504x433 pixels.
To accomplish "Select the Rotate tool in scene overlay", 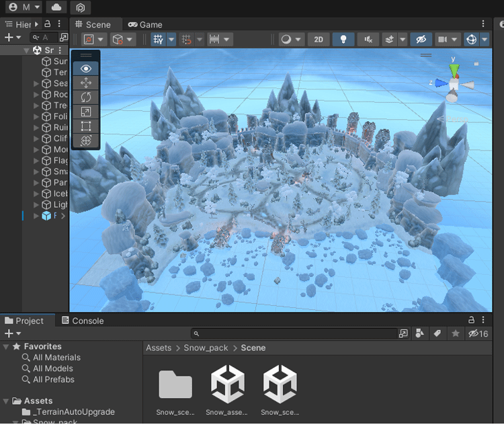I will (x=85, y=97).
